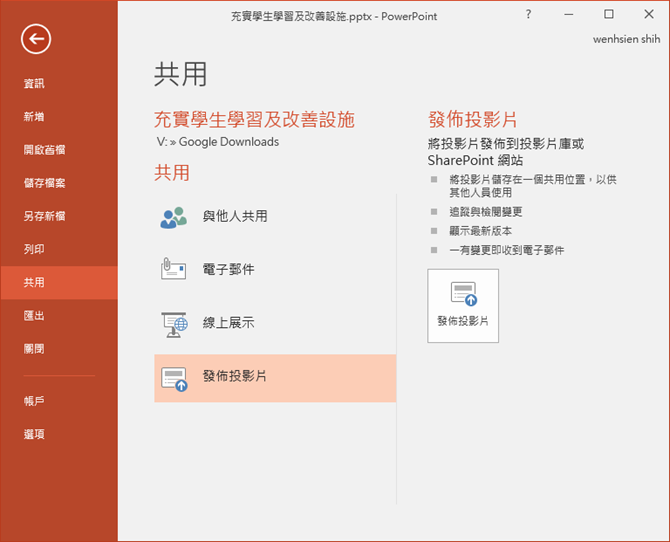Viewport: 670px width, 542px height.
Task: Click the large 發佈投影片 button
Action: pyautogui.click(x=463, y=306)
